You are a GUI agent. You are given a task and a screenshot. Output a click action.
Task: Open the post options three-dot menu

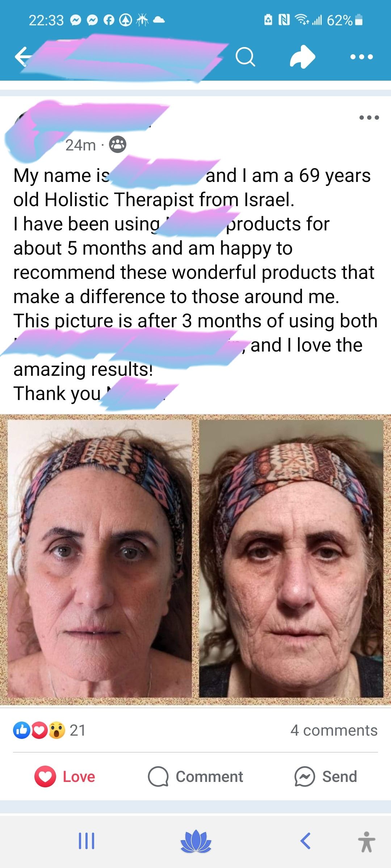[369, 118]
